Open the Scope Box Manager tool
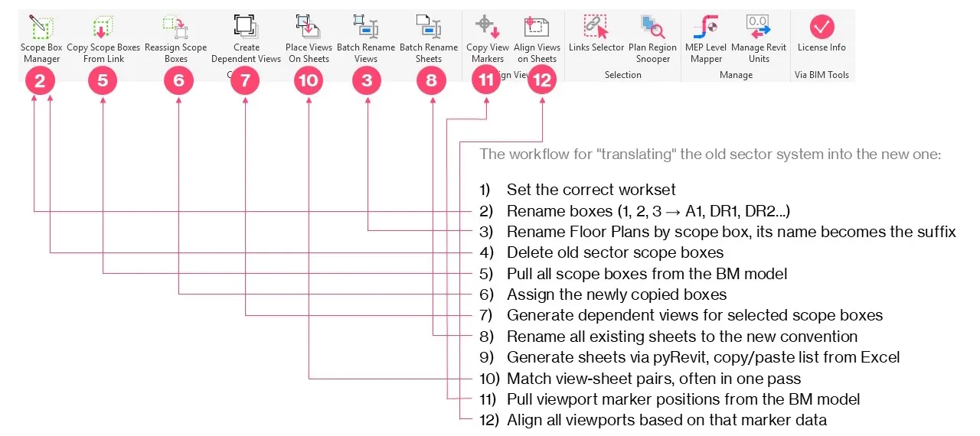 (41, 39)
